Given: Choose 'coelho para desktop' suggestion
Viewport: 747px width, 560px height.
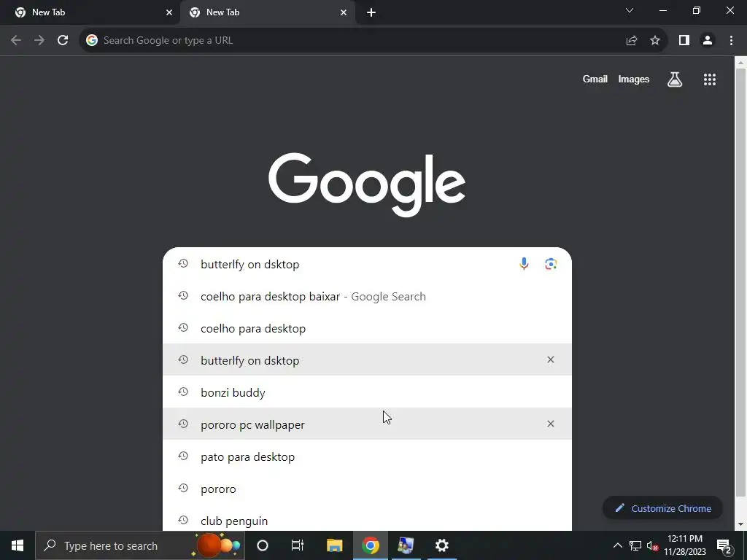Looking at the screenshot, I should coord(368,328).
